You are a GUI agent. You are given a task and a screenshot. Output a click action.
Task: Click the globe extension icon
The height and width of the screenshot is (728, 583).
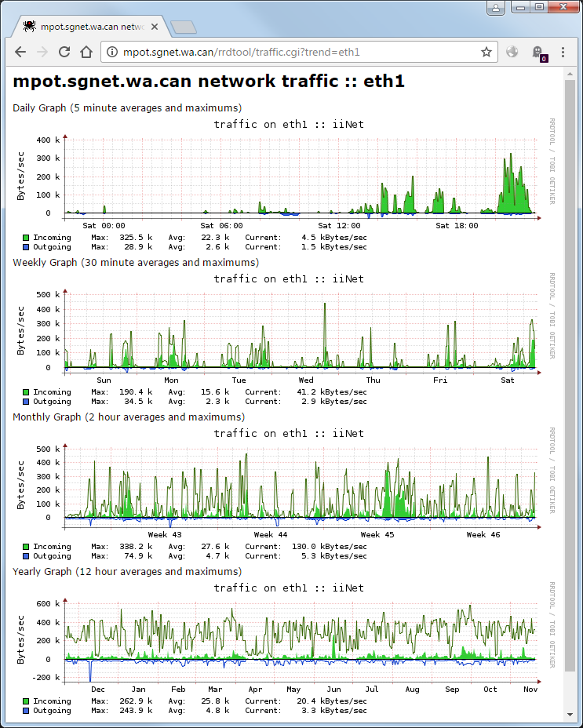[512, 52]
